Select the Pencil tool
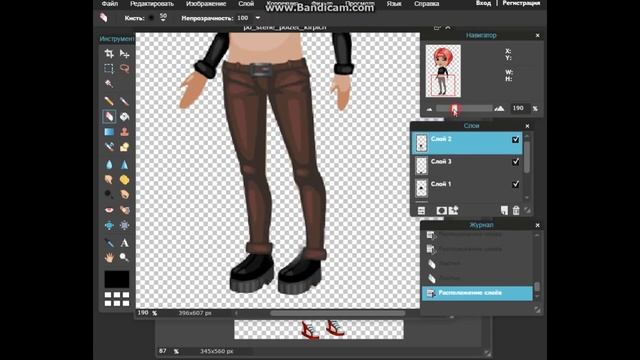The height and width of the screenshot is (360, 640). (x=109, y=101)
